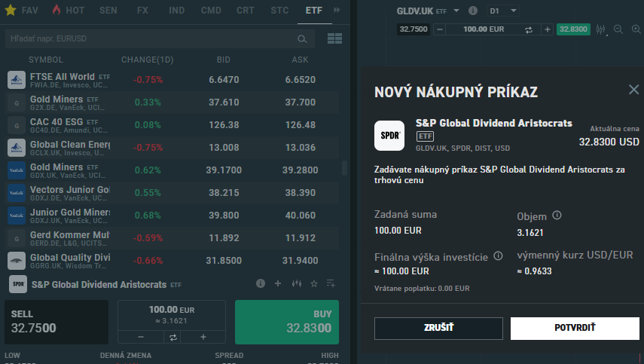Click the symbol search field Hľadať

[151, 38]
